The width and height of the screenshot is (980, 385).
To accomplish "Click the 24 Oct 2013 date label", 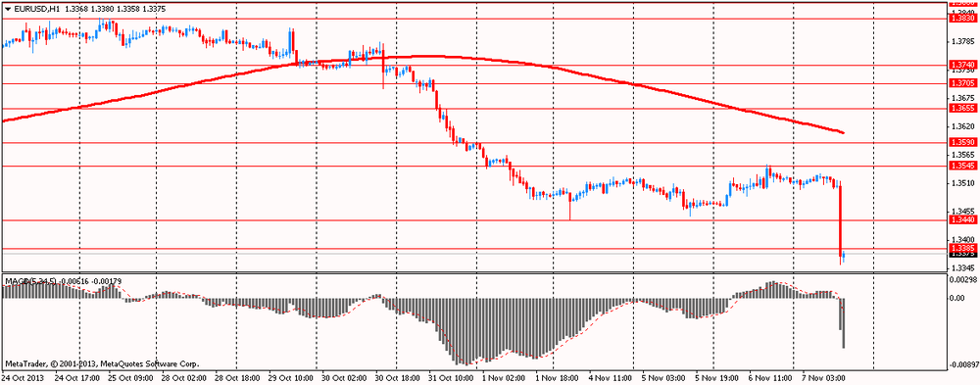I will pyautogui.click(x=23, y=378).
